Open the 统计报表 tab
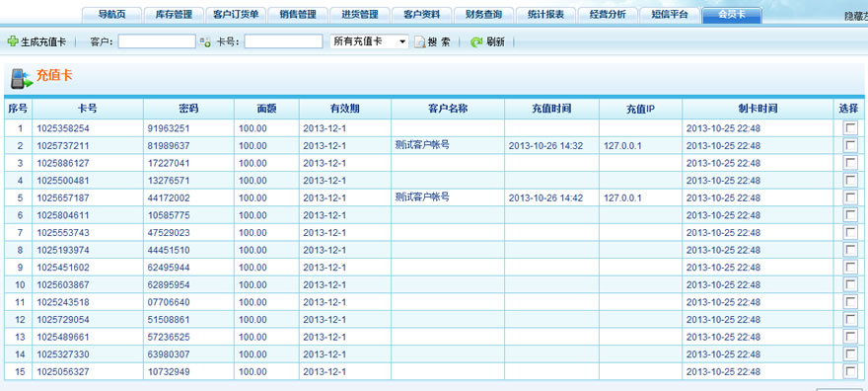Image resolution: width=868 pixels, height=391 pixels. [x=545, y=16]
